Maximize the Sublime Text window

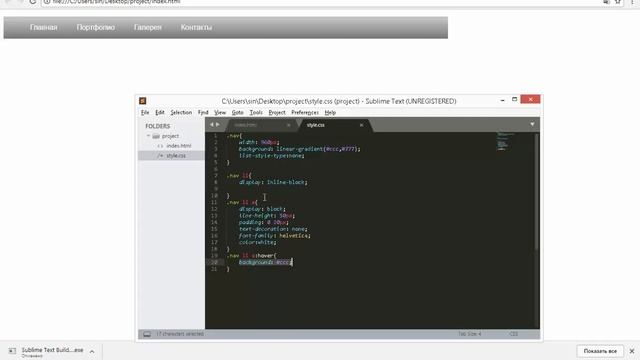pyautogui.click(x=514, y=100)
